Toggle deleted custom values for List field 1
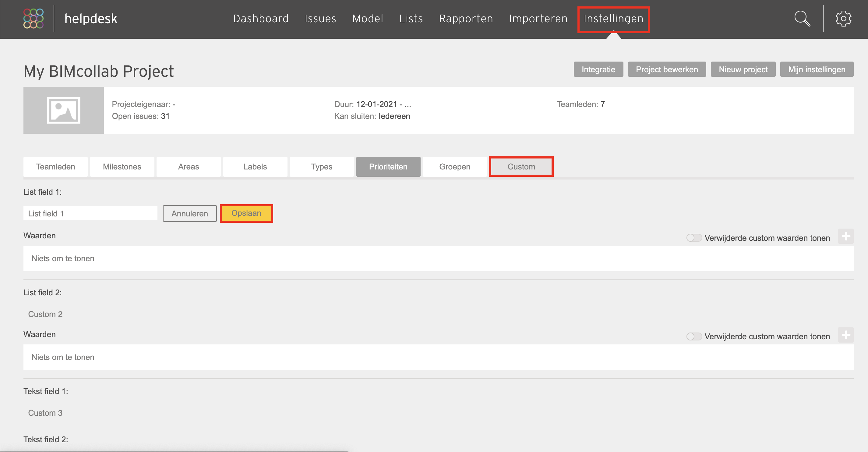868x452 pixels. tap(694, 238)
